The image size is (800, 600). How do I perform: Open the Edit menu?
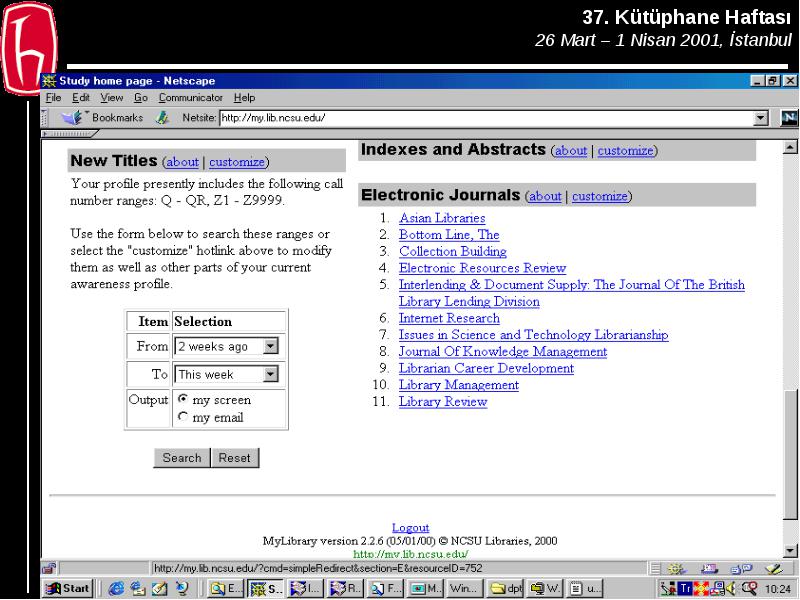(x=81, y=97)
